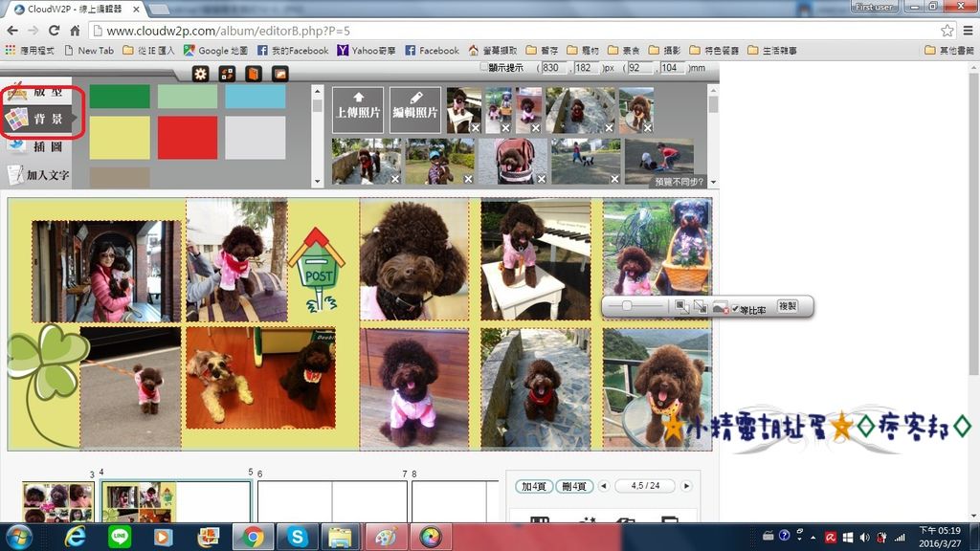This screenshot has width=980, height=551.
Task: Launch Internet Explorer from the taskbar
Action: point(75,537)
